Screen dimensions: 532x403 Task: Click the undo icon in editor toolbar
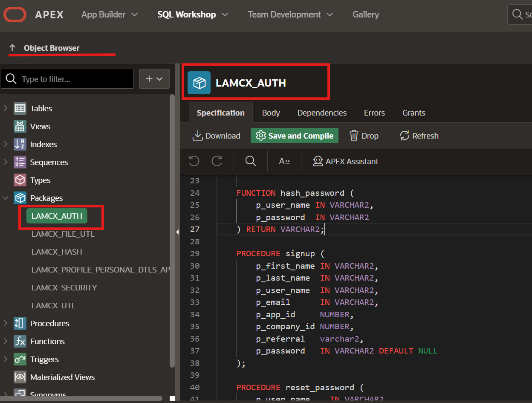pos(194,161)
